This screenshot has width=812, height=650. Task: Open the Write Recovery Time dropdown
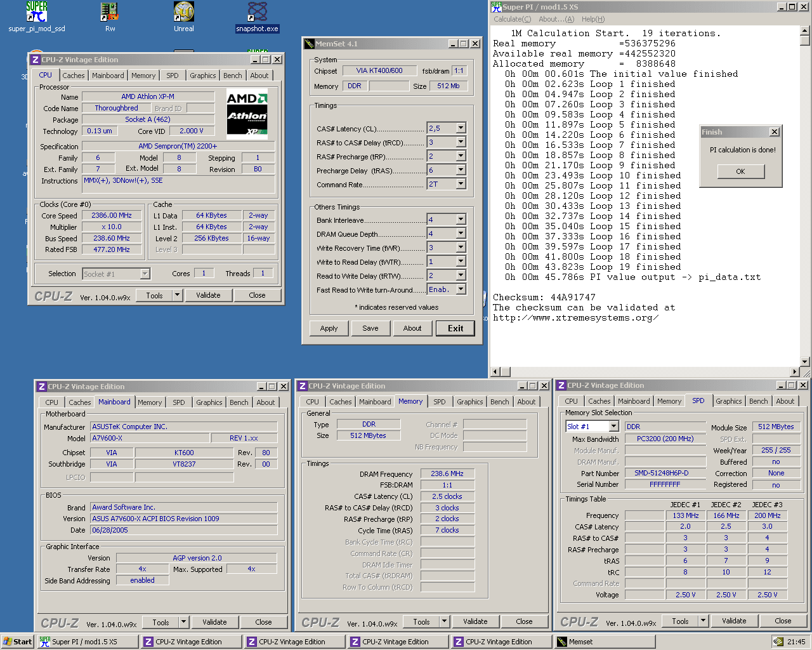[x=461, y=248]
